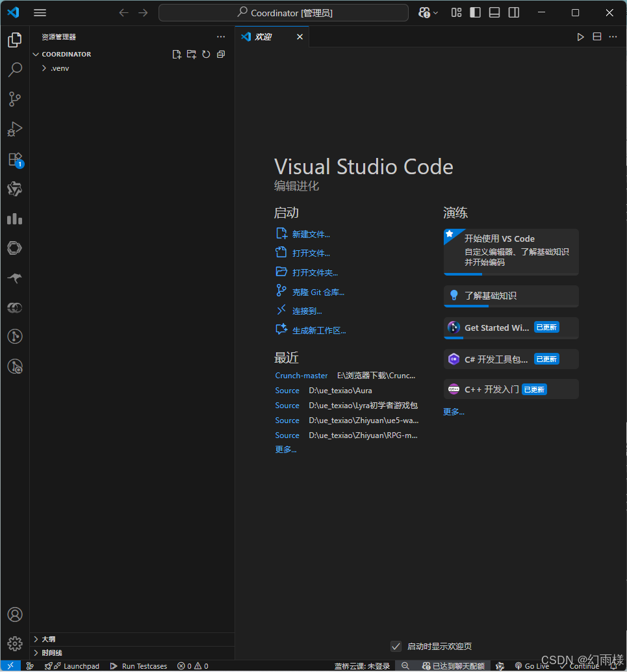Click Run Testcases in status bar

point(138,666)
